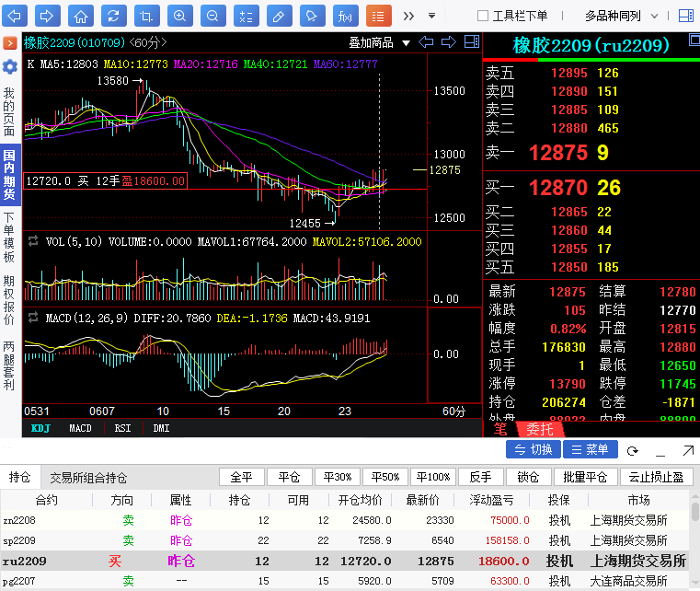Open the 交易所组合持仓 tab

[88, 478]
